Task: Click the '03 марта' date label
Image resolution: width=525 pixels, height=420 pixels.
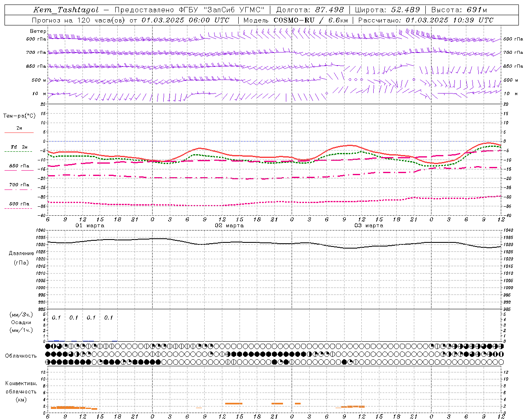Action: [369, 226]
